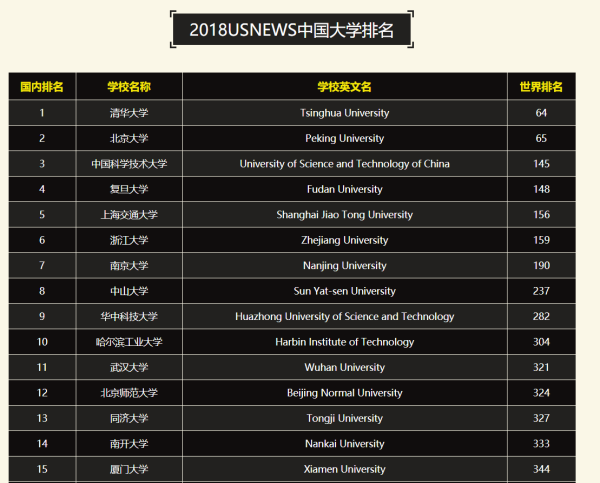Select the cell 上海交通大学
Viewport: 600px width, 483px height.
pyautogui.click(x=129, y=215)
